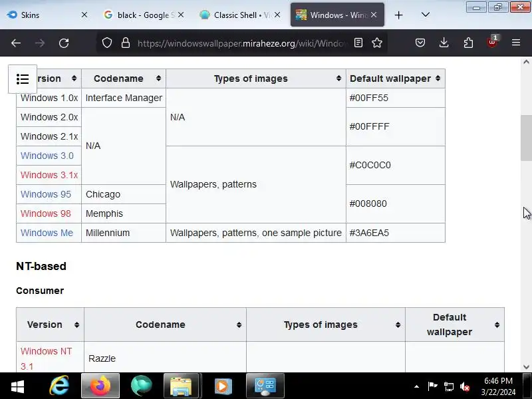List all tabs dropdown arrow
The image size is (532, 399).
tap(425, 15)
